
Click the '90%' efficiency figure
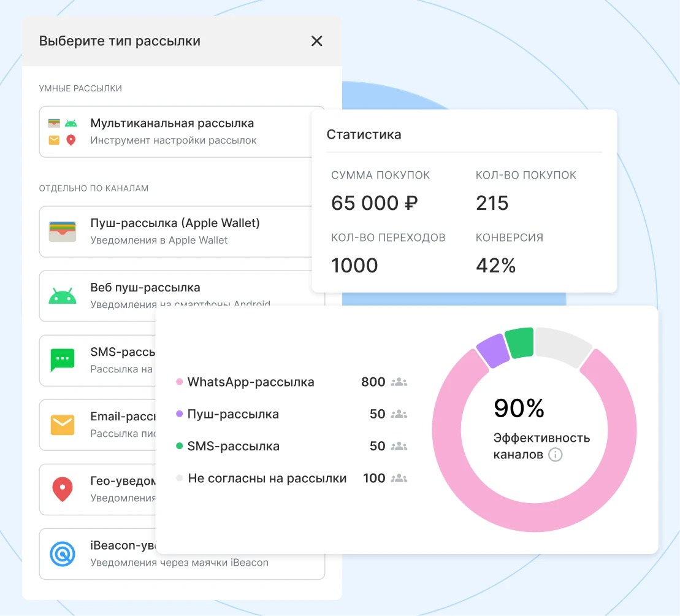pos(519,408)
